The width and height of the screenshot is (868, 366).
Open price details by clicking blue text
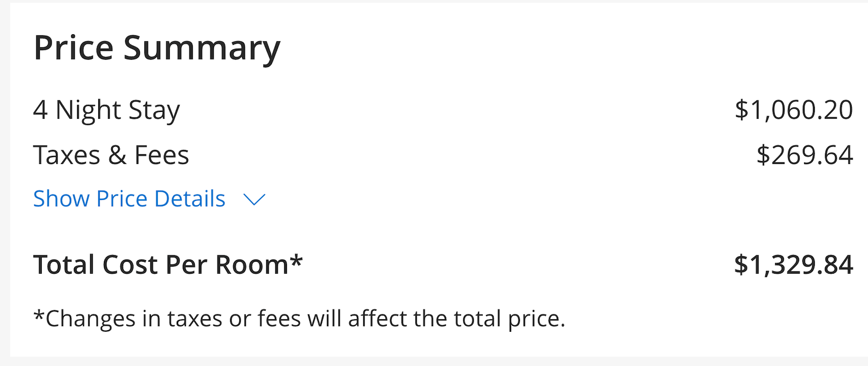pos(129,199)
